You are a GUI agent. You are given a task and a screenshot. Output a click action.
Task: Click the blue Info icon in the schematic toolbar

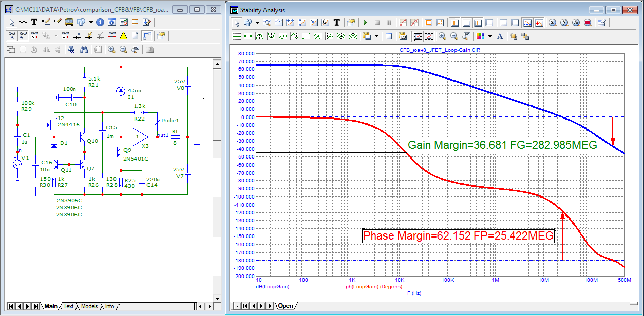100,22
